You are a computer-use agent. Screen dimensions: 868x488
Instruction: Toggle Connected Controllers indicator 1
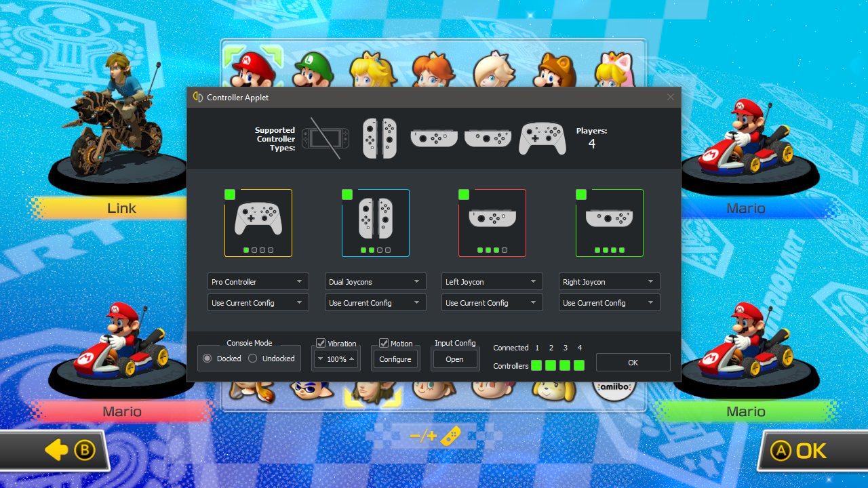coord(536,365)
